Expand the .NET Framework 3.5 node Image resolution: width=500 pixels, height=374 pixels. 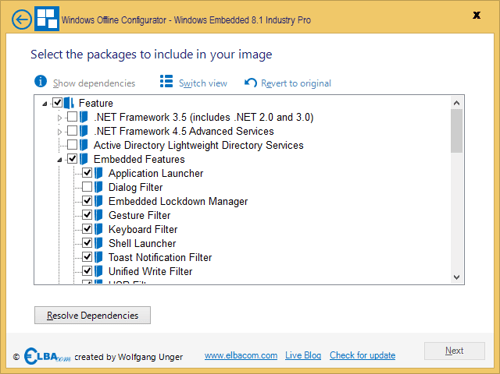coord(60,118)
